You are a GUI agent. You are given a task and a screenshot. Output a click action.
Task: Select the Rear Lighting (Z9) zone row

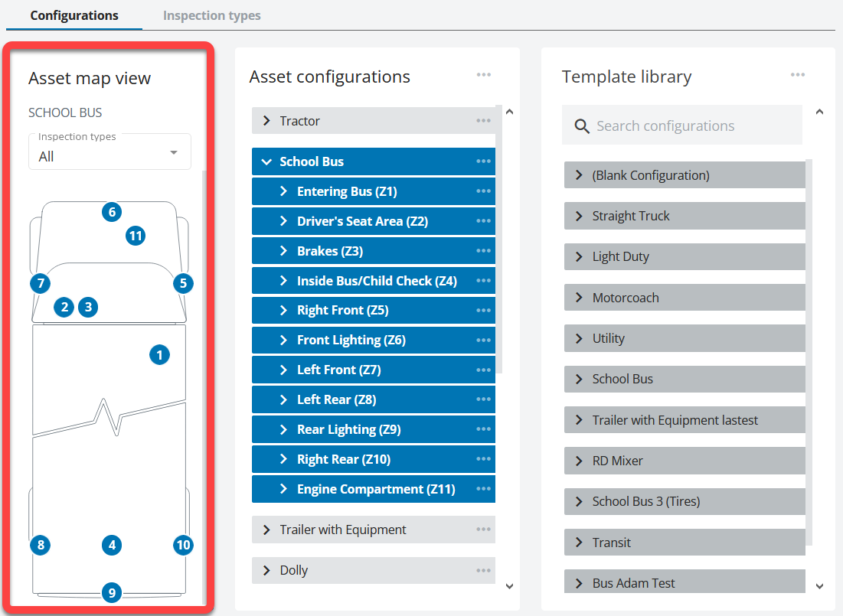374,429
